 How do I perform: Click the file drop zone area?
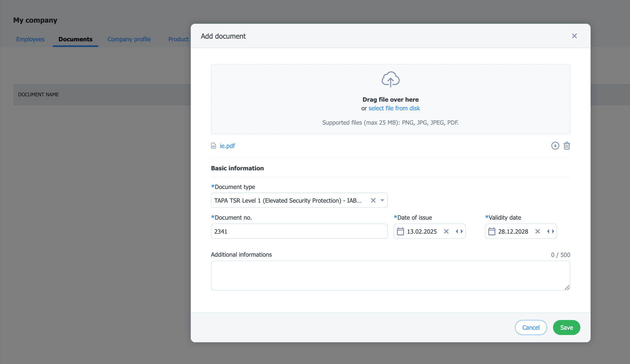[390, 99]
